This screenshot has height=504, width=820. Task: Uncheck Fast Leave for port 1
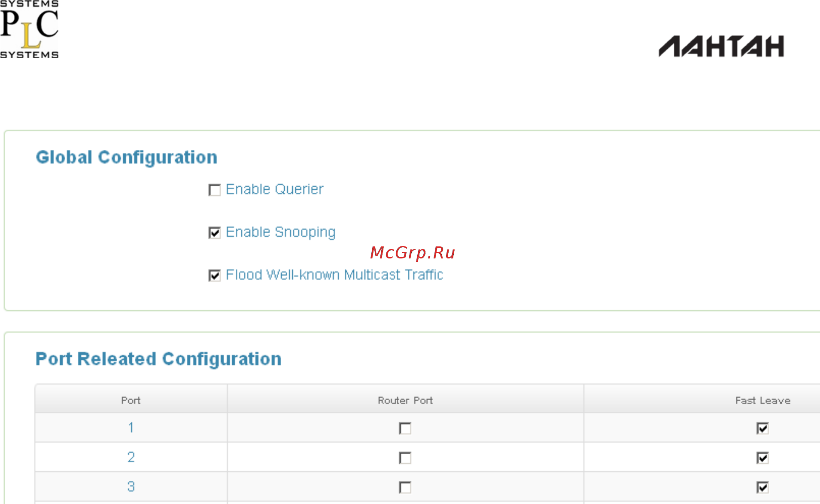762,428
